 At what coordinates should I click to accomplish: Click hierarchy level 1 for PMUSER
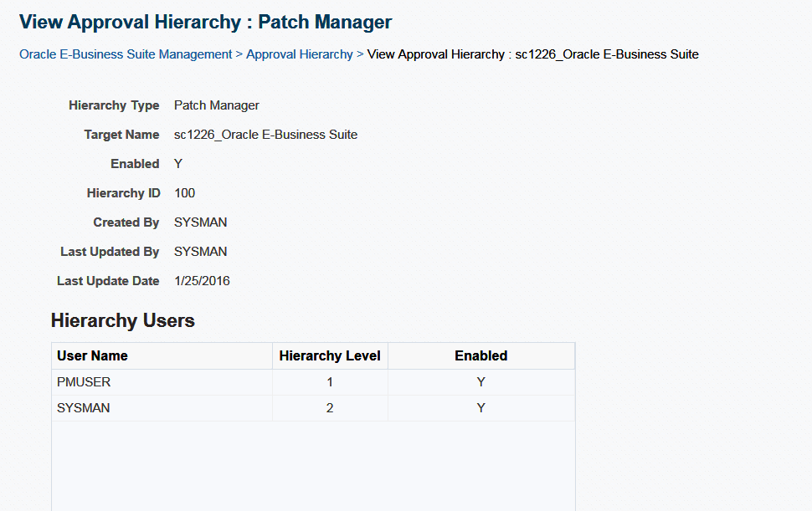tap(330, 382)
